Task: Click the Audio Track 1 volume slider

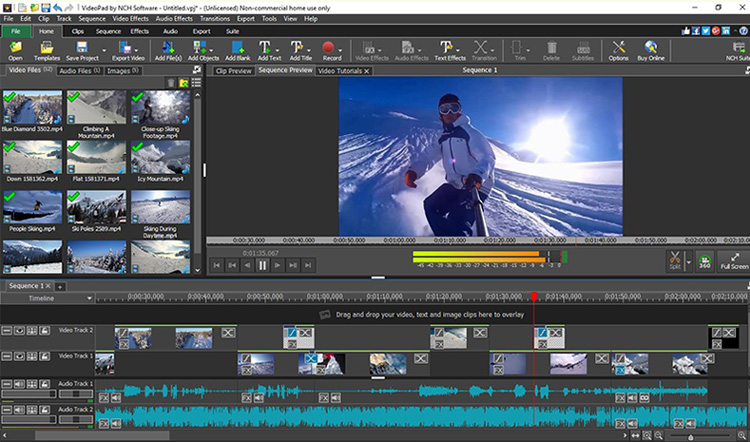Action: point(29,394)
